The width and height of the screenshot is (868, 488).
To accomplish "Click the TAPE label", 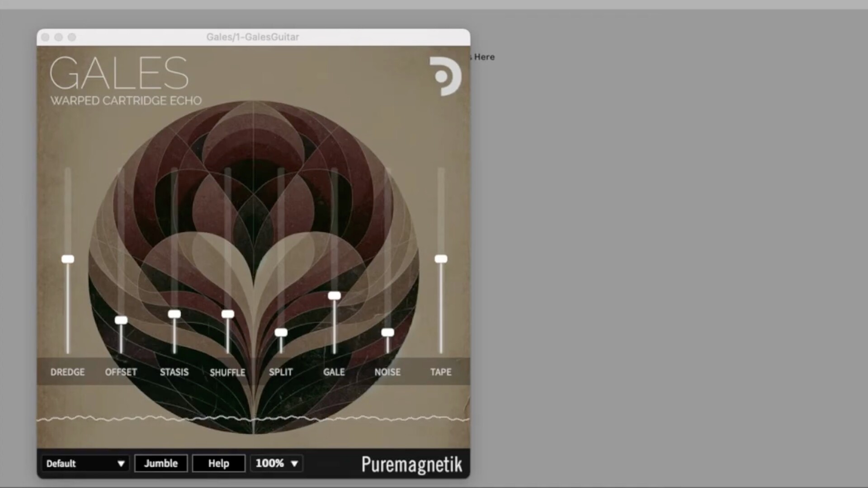I will pos(441,372).
